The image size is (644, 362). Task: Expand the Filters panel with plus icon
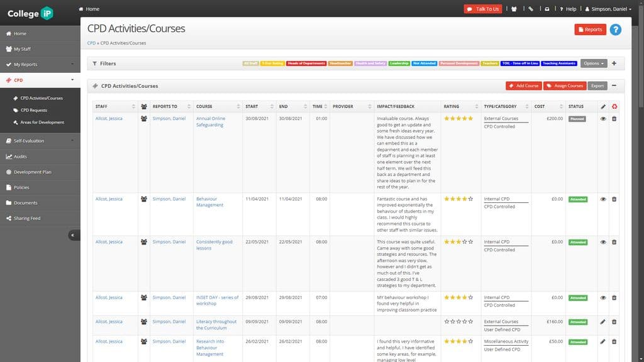[x=614, y=63]
